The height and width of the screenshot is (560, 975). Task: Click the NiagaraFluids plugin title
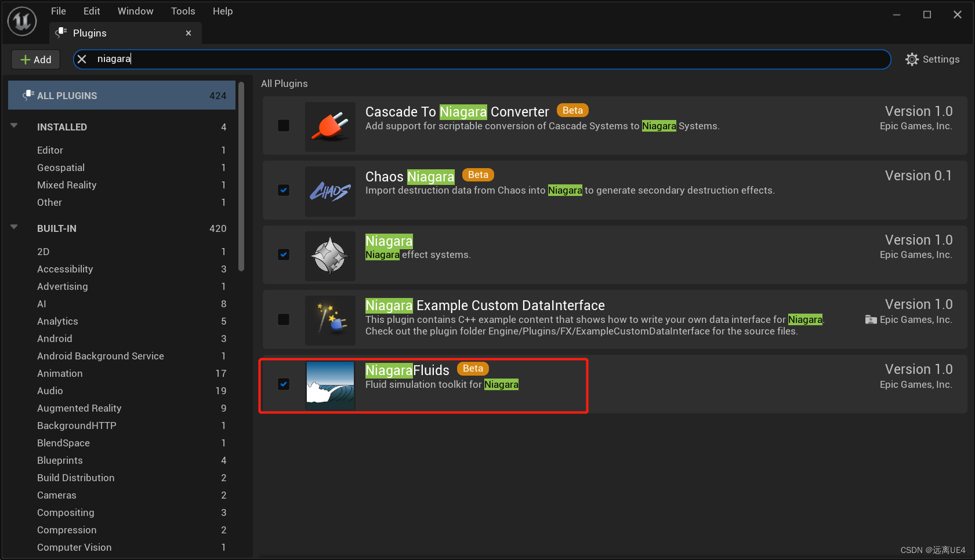(x=407, y=370)
